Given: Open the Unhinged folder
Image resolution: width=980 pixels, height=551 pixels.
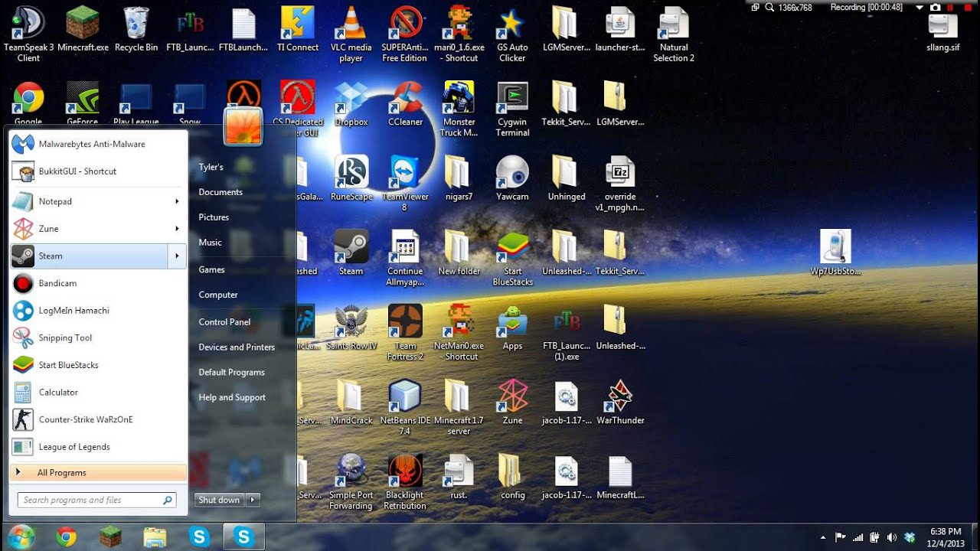Looking at the screenshot, I should click(x=566, y=178).
